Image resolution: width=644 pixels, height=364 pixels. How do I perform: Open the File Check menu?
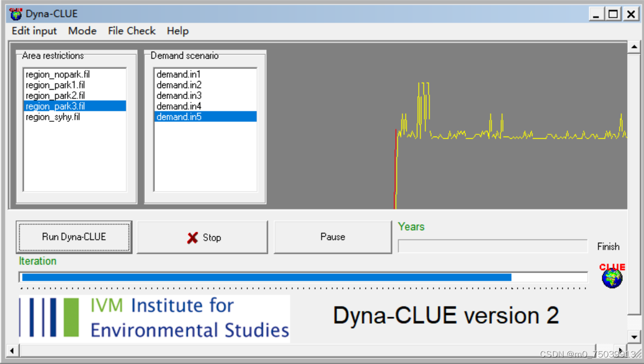(x=131, y=31)
